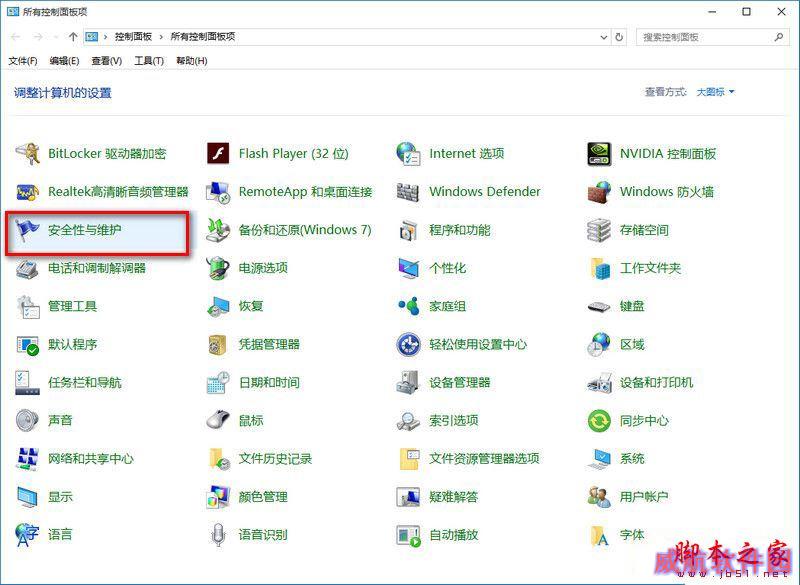Open the 设备和打印机 icon
Screen dimensions: 800x585
click(599, 383)
